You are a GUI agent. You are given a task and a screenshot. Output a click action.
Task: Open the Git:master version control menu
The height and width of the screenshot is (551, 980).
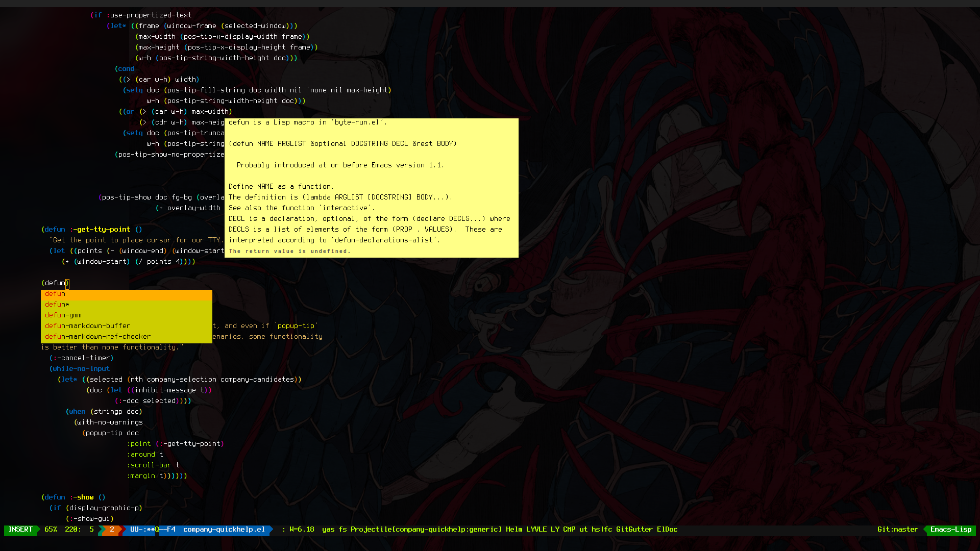[897, 530]
